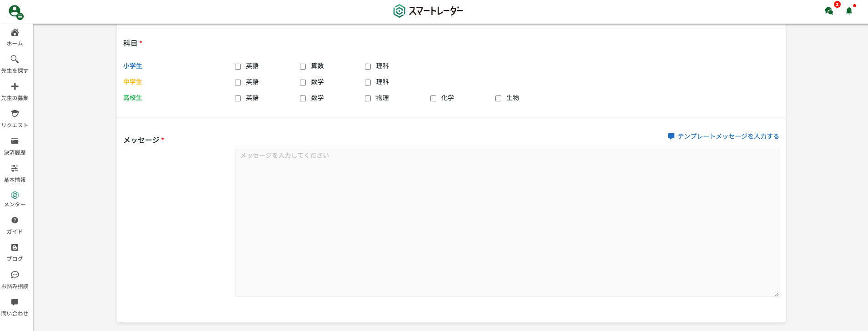The image size is (868, 331).
Task: Check 中学生 理科 checkbox
Action: coord(368,82)
